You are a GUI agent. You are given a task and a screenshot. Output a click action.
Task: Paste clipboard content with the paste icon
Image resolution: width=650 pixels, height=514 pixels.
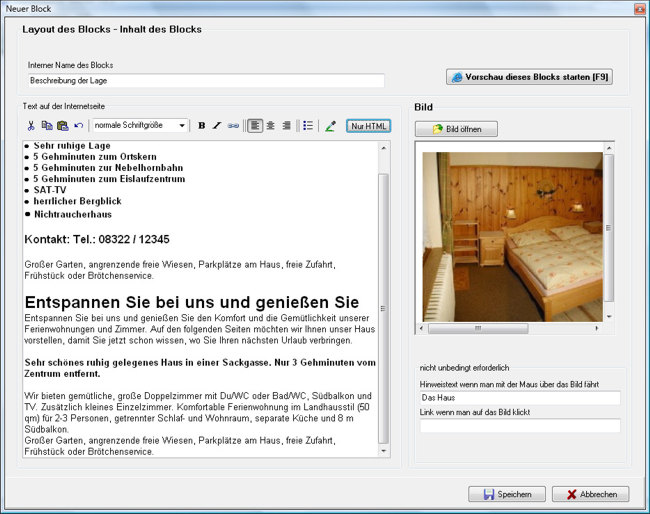tap(63, 126)
